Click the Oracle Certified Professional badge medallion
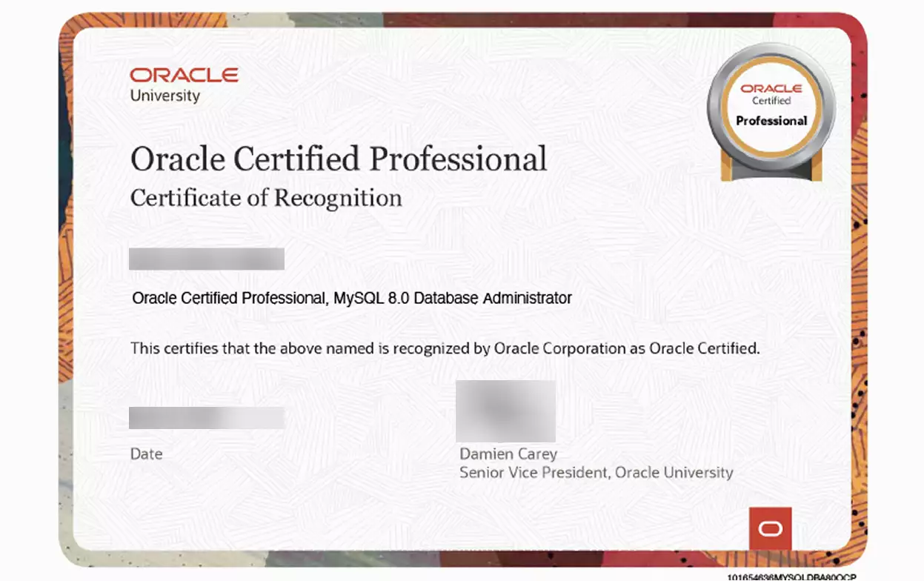Viewport: 924px width, 581px height. 771,108
